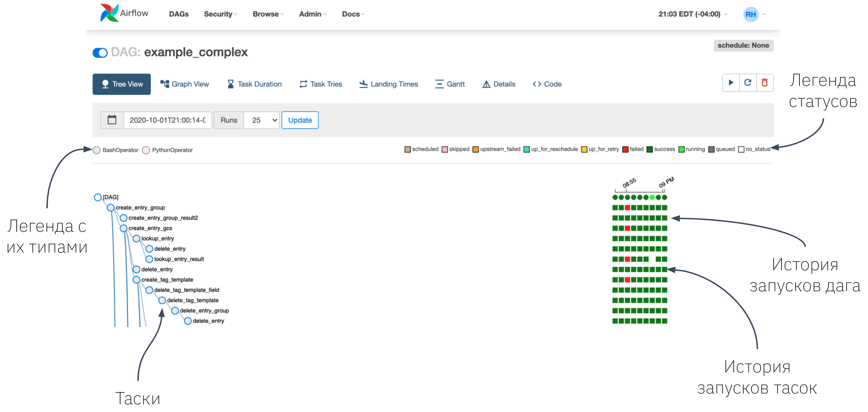This screenshot has height=412, width=868.
Task: Collapse the create_entry_gcs node
Action: pos(123,228)
